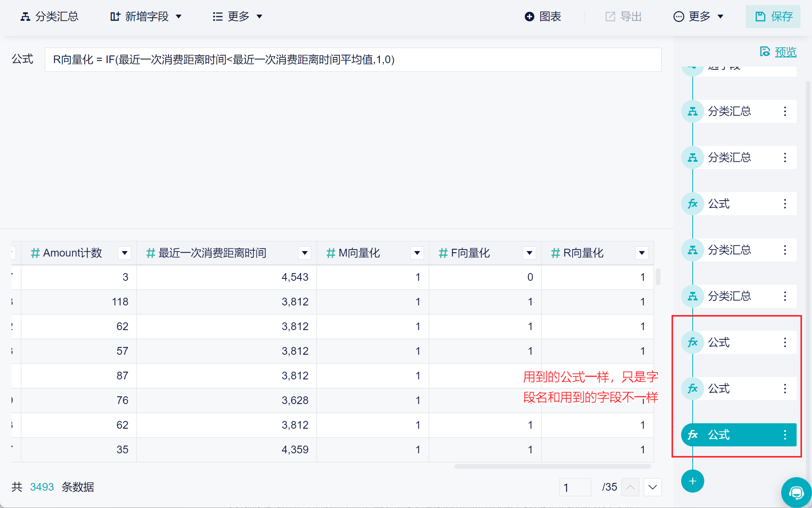Screen dimensions: 812x508
Task: Click the R向量化 formula input box
Action: (353, 60)
